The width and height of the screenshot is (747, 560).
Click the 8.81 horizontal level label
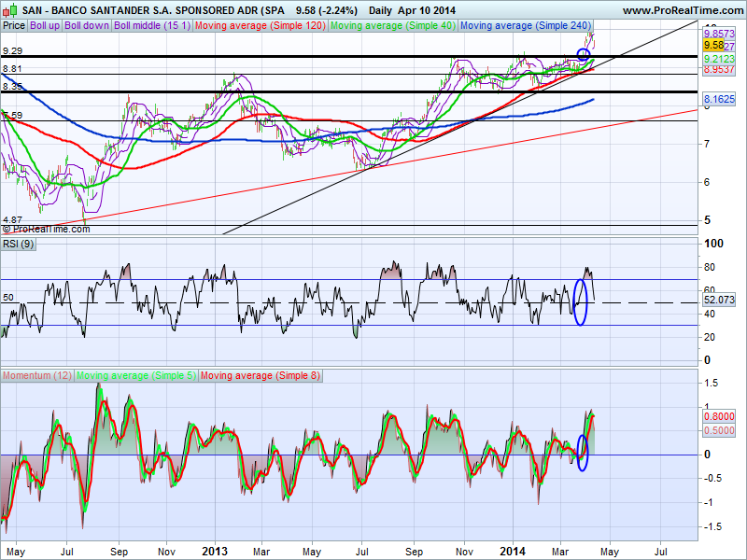[x=12, y=68]
